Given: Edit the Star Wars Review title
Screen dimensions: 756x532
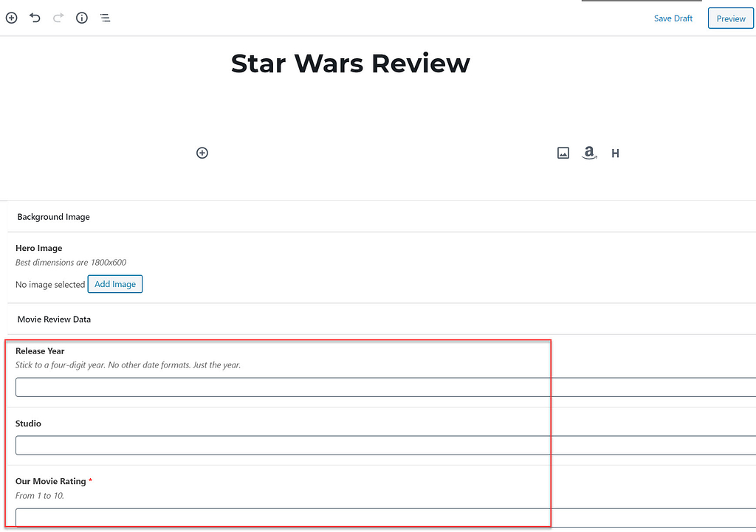Looking at the screenshot, I should 351,63.
